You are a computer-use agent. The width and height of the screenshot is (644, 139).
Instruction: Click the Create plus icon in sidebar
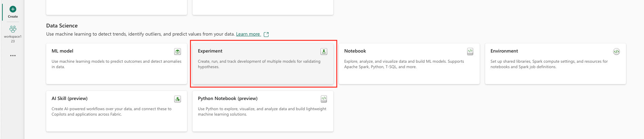click(13, 9)
